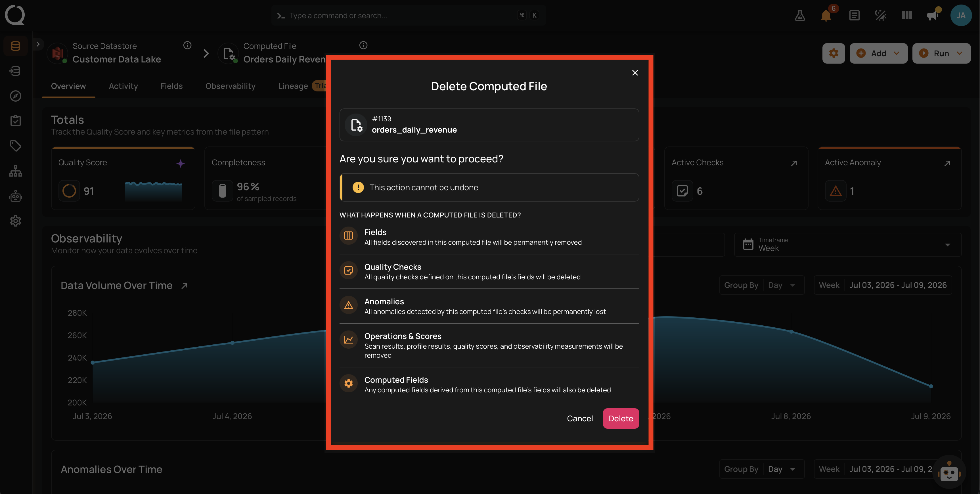The image size is (980, 494).
Task: Click the Quality Score sparkle icon
Action: click(x=180, y=164)
